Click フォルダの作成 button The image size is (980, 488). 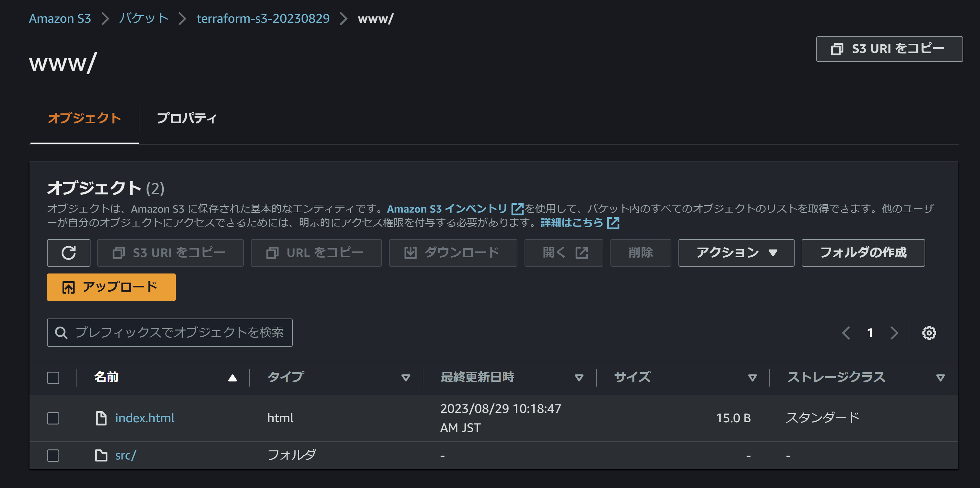tap(863, 253)
